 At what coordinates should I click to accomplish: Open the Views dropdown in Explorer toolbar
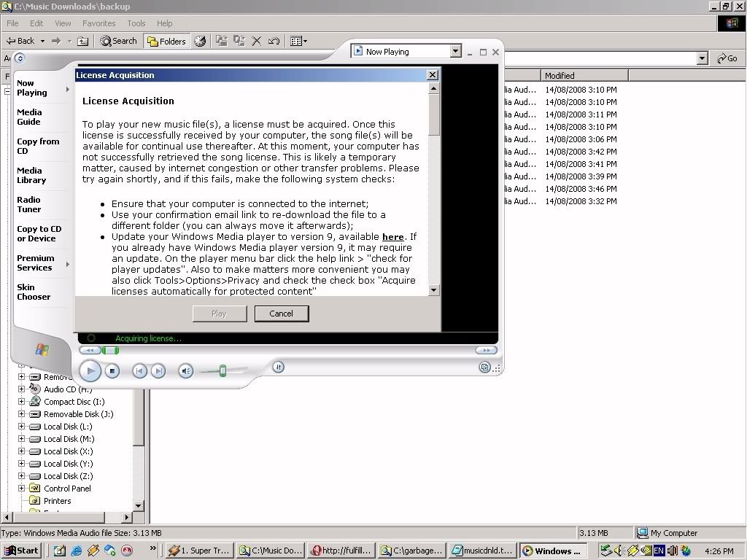point(298,41)
